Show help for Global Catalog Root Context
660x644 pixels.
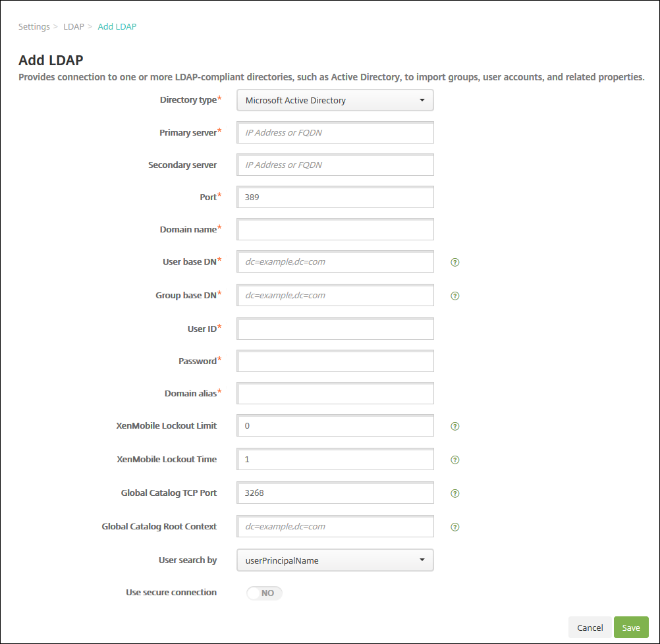tap(454, 527)
